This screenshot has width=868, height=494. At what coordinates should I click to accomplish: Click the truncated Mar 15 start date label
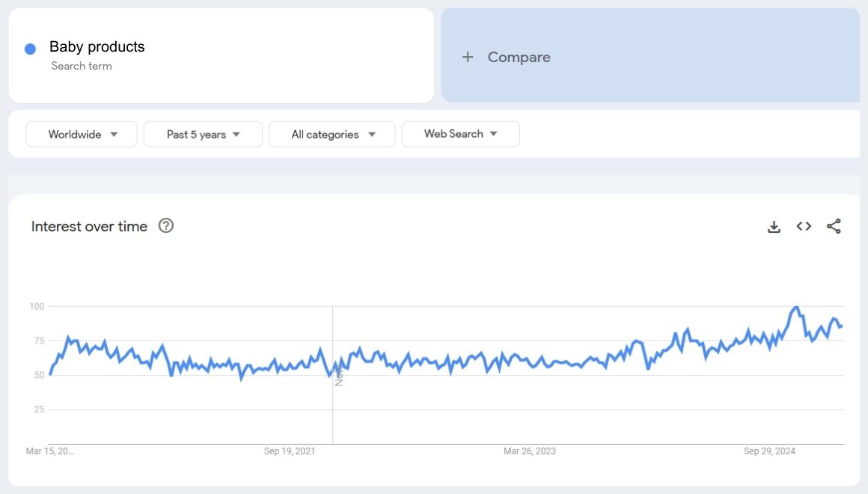[49, 451]
